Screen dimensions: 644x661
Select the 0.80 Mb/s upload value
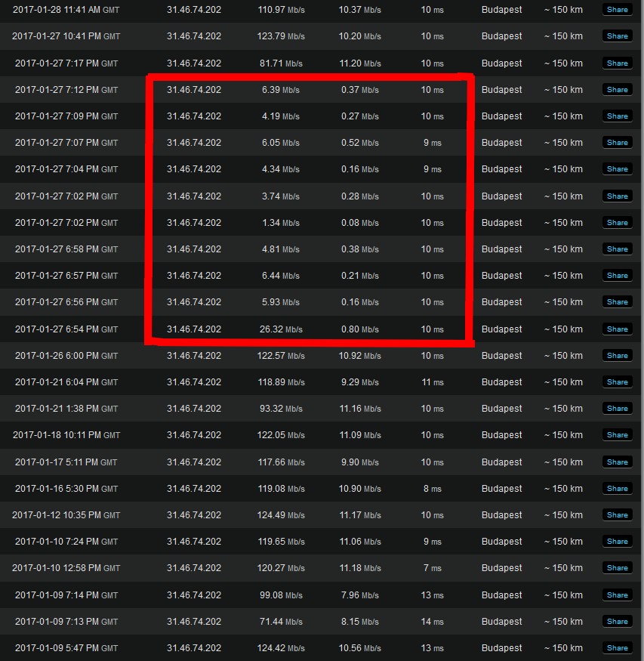tap(359, 329)
